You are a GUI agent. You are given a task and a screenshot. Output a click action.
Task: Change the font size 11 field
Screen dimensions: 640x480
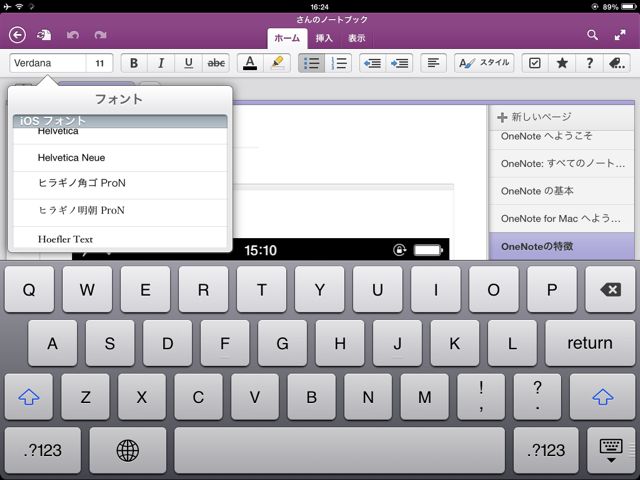point(100,63)
